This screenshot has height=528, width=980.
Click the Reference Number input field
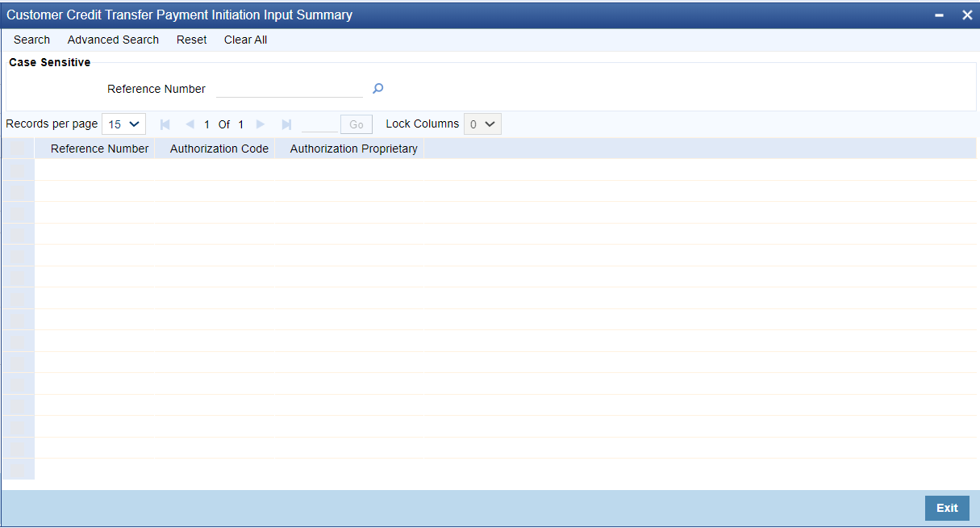click(x=290, y=89)
